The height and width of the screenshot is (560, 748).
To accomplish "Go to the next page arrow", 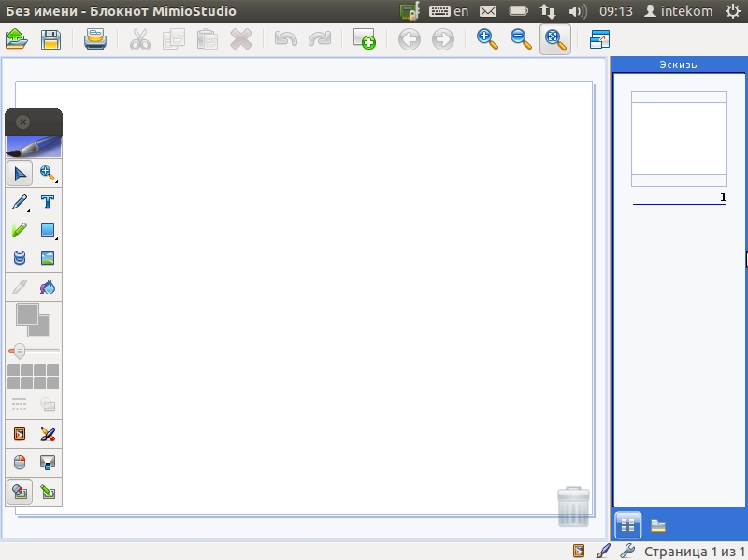I will coord(443,39).
